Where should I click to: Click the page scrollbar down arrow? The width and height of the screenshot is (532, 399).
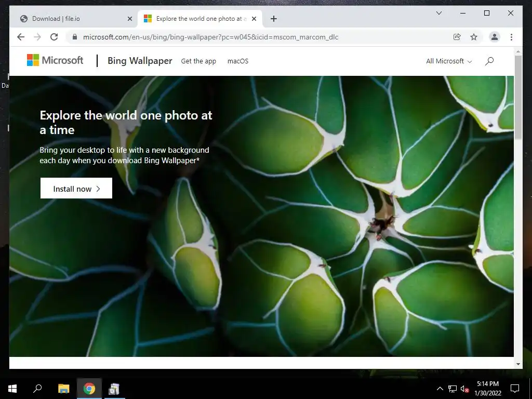coord(518,364)
